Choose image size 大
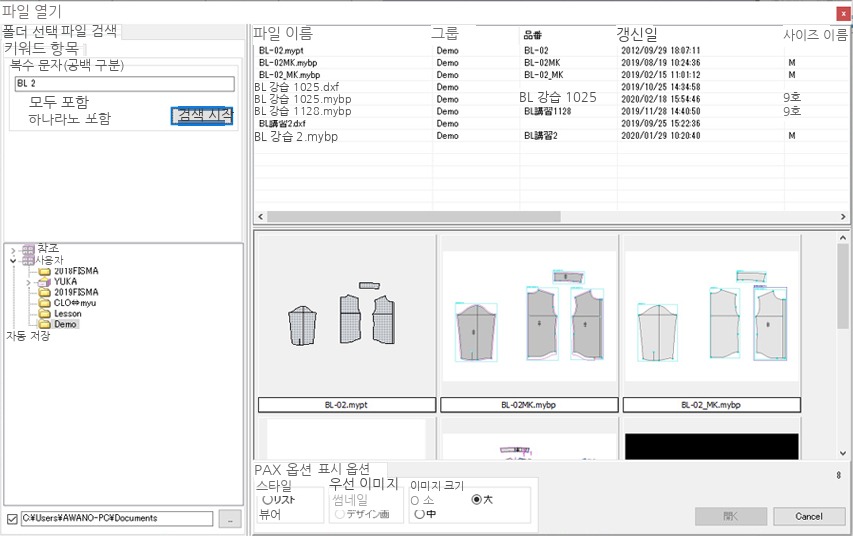The width and height of the screenshot is (853, 536). (477, 499)
